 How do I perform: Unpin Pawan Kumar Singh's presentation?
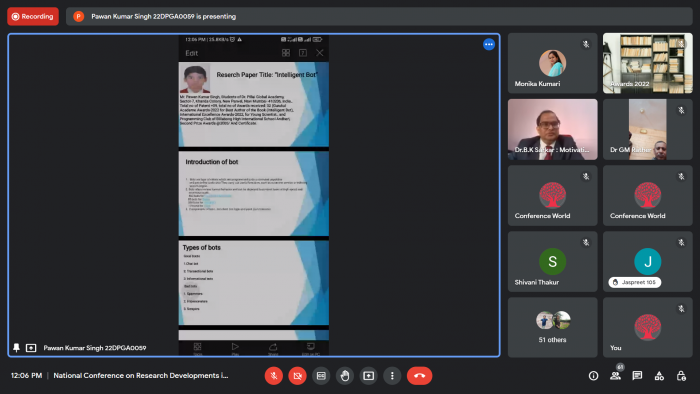[17, 348]
